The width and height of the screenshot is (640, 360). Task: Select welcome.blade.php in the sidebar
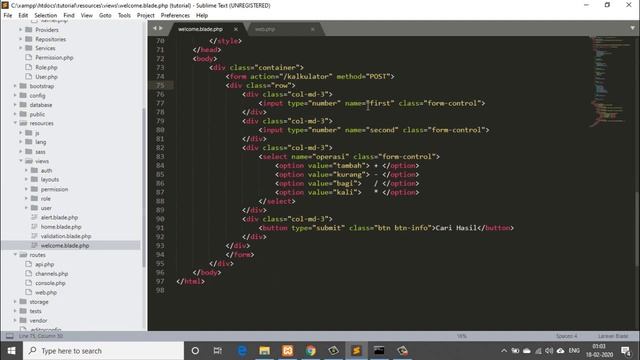[x=64, y=246]
